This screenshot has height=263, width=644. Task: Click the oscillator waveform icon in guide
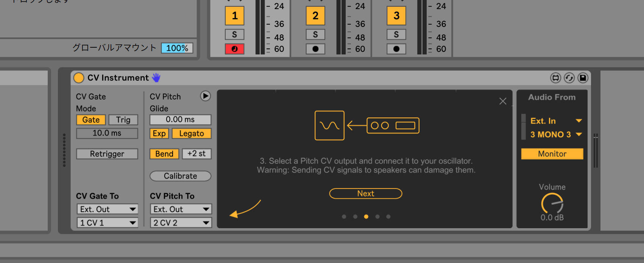pos(329,125)
